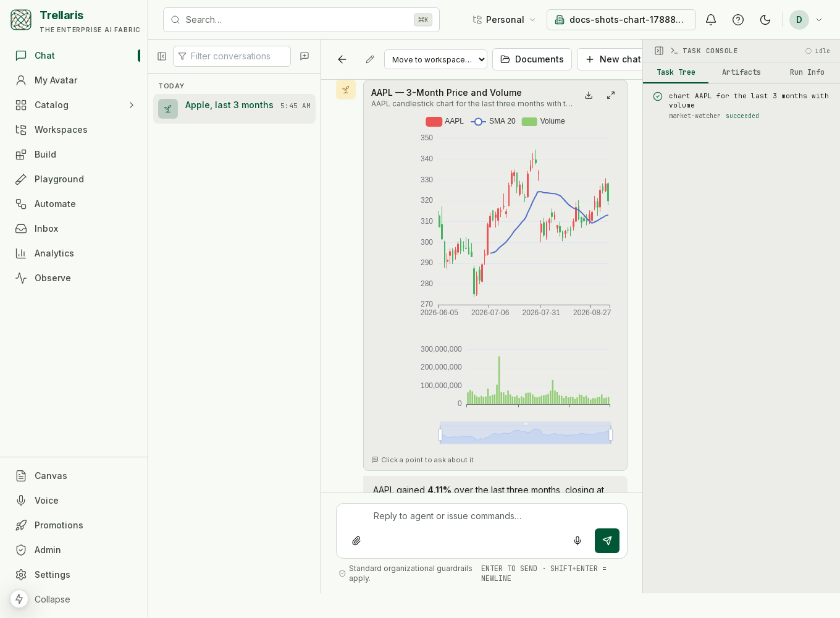Click the reply message input box
Screen dimensions: 840x618
(x=482, y=516)
